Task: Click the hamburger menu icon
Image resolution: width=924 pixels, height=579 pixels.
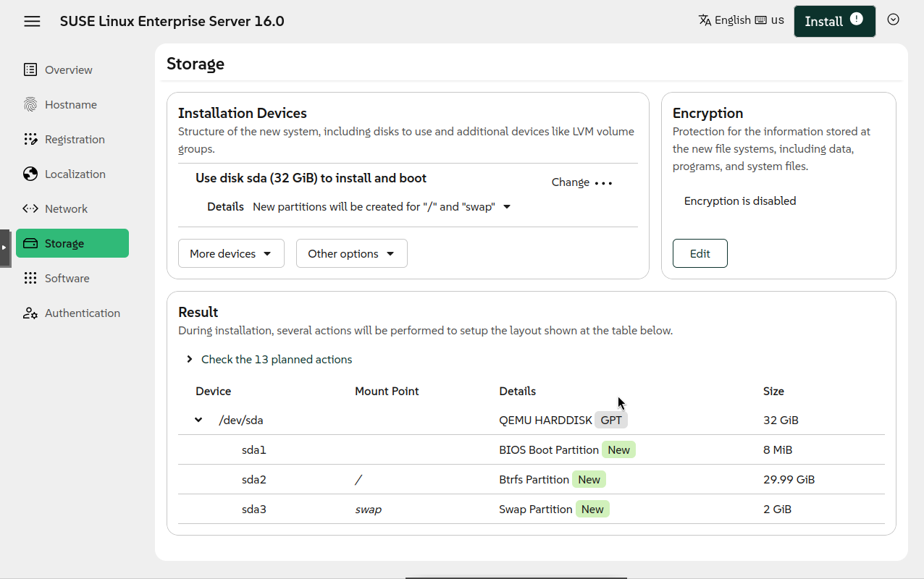Action: point(32,21)
